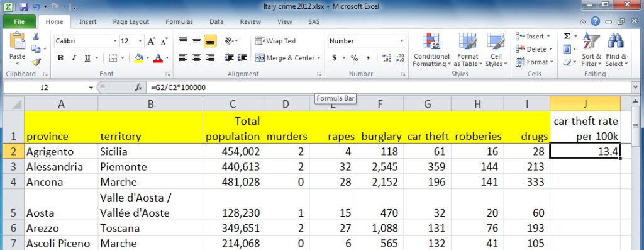Toggle Wrap Text option
644x250 pixels.
[276, 41]
